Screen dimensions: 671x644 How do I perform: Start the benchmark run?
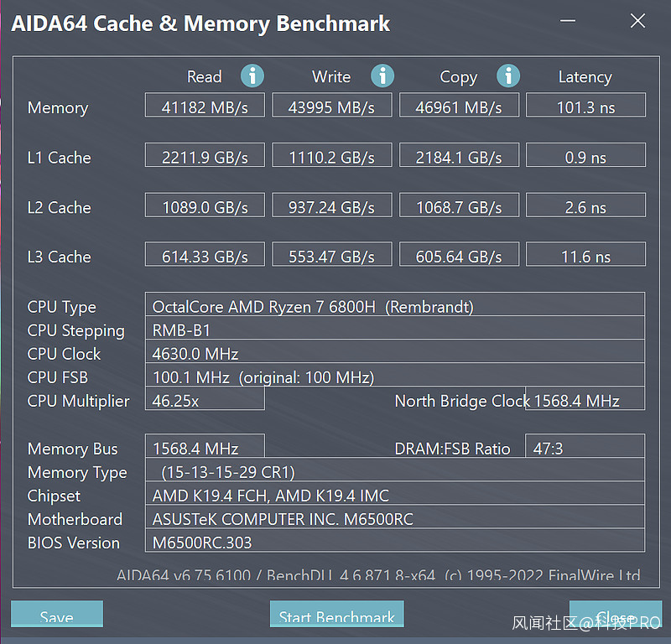tap(336, 615)
